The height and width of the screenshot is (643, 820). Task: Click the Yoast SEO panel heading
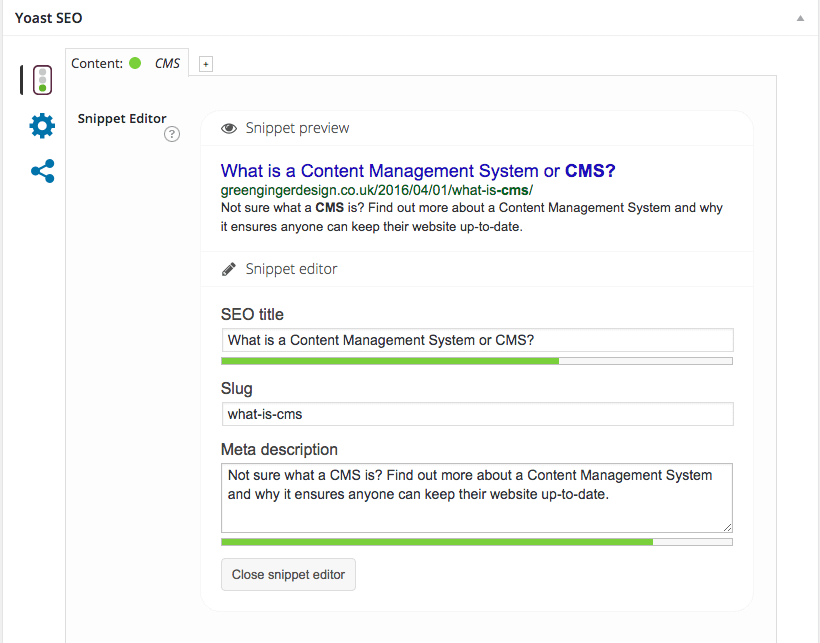click(x=49, y=18)
